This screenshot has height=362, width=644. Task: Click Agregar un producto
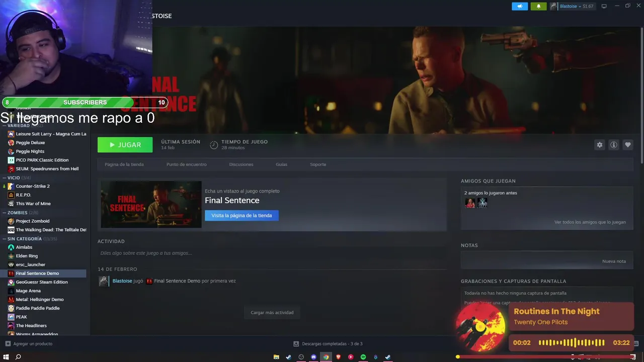pos(29,344)
